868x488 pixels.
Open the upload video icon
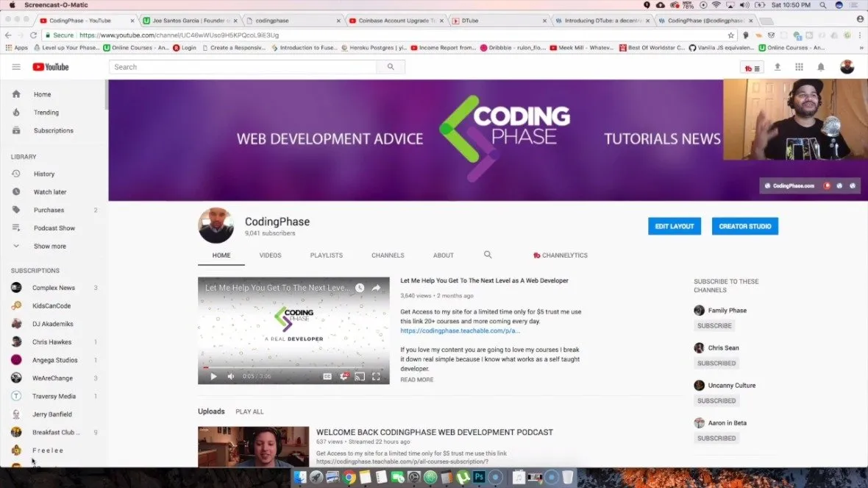click(x=778, y=67)
